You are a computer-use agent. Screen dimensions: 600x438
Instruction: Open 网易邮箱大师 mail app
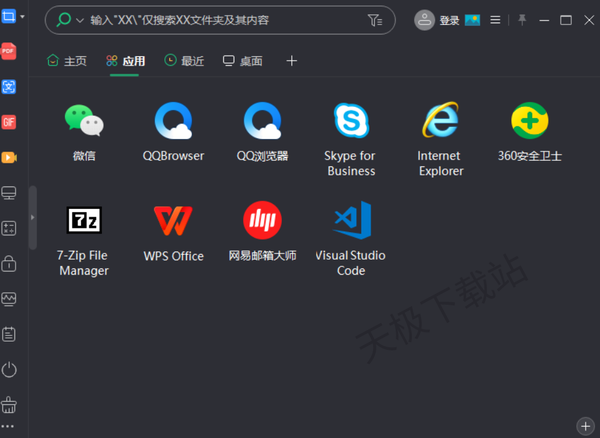coord(262,220)
